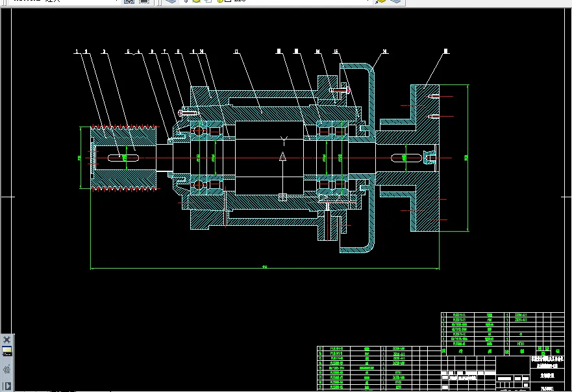This screenshot has width=572, height=392.
Task: Open the command line window icon
Action: point(7,352)
